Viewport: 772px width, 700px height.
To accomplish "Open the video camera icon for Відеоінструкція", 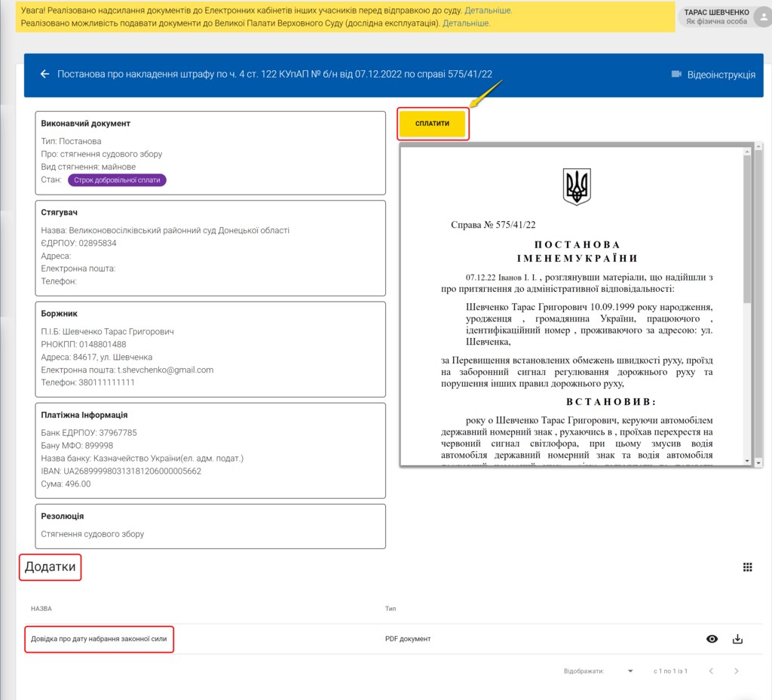I will 676,75.
